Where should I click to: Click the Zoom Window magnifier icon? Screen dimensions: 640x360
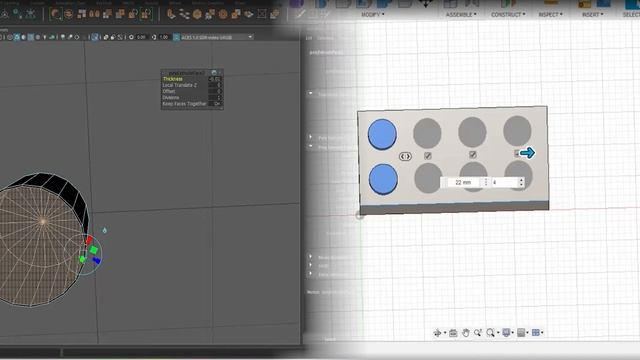coord(490,333)
